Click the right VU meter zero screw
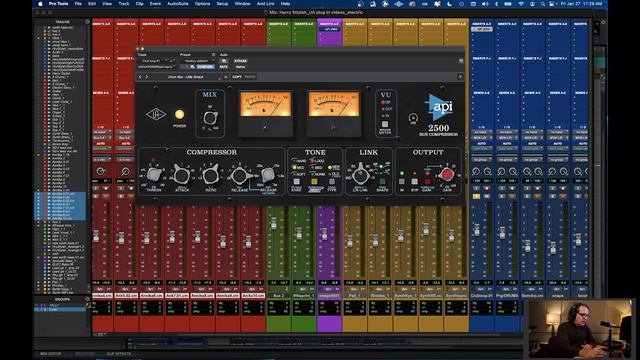 [x=333, y=128]
